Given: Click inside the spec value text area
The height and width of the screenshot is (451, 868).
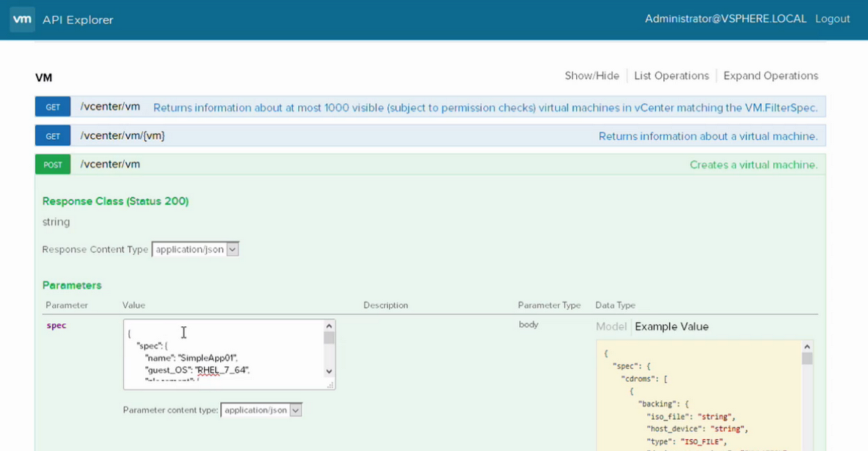Looking at the screenshot, I should [223, 354].
